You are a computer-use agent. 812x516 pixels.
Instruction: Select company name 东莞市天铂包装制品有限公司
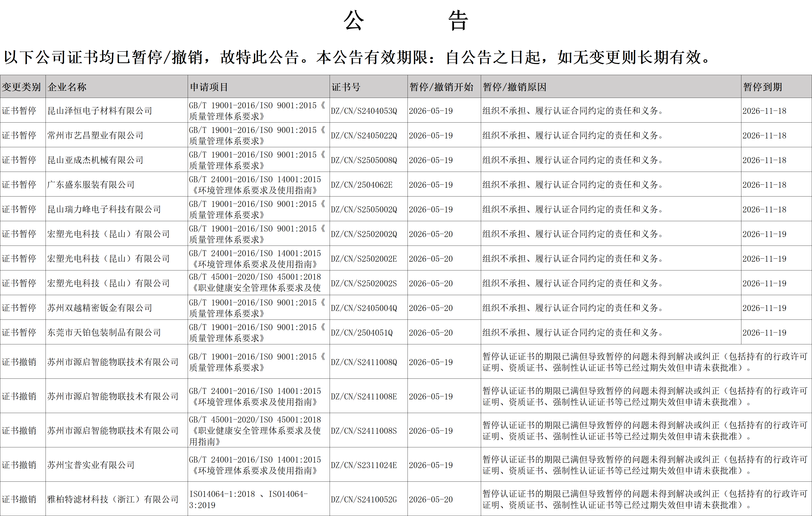(x=104, y=332)
